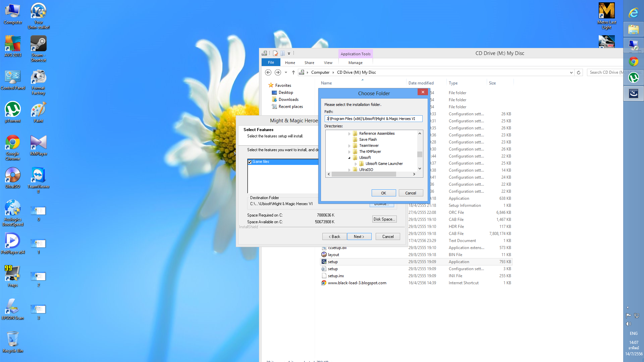Uncheck the Game files checkbox
This screenshot has width=644, height=362.
click(x=250, y=162)
